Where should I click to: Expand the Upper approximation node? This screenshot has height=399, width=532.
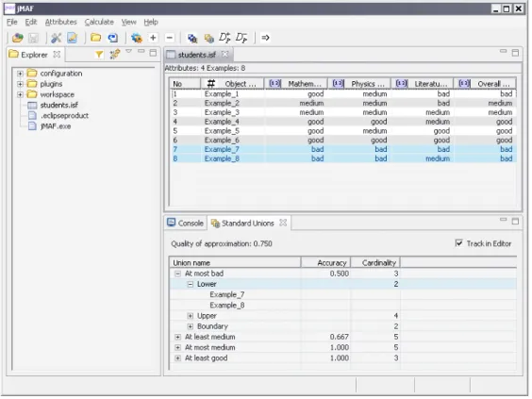point(190,316)
